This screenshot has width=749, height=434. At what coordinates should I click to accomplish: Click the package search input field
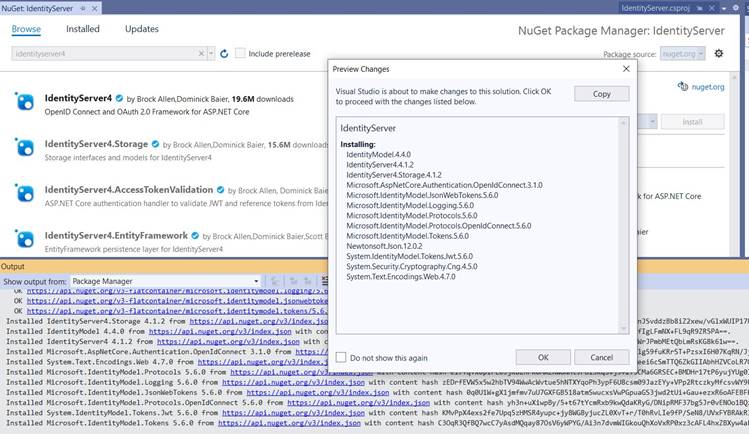tap(105, 53)
